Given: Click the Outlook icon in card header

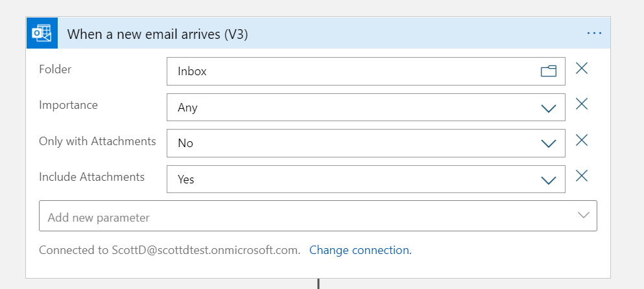Looking at the screenshot, I should pos(43,33).
